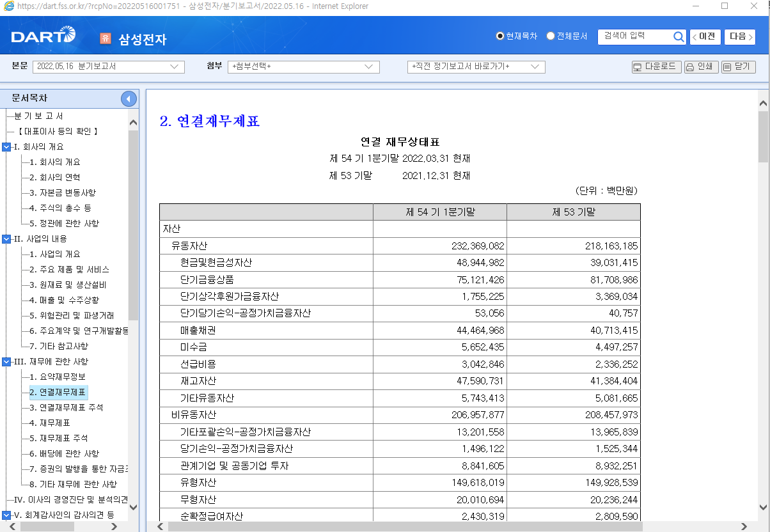The height and width of the screenshot is (532, 770).
Task: Click the tree panel vertical scrollbar thumb
Action: pos(133,225)
